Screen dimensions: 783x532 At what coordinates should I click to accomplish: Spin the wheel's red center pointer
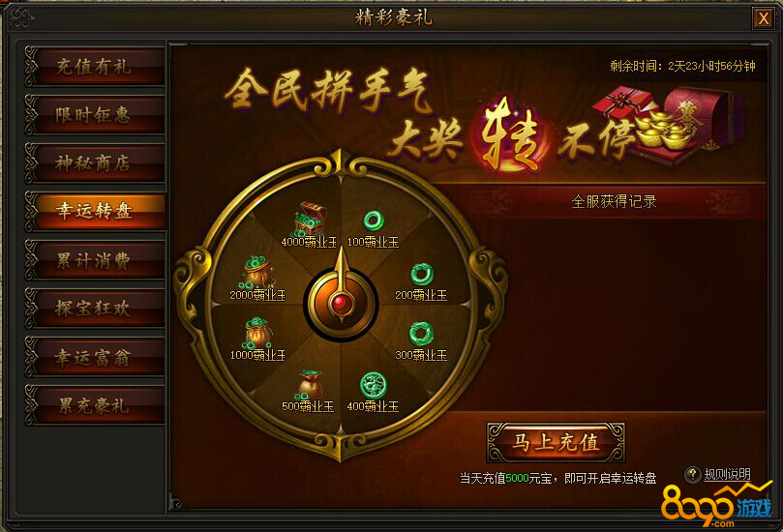tap(342, 302)
